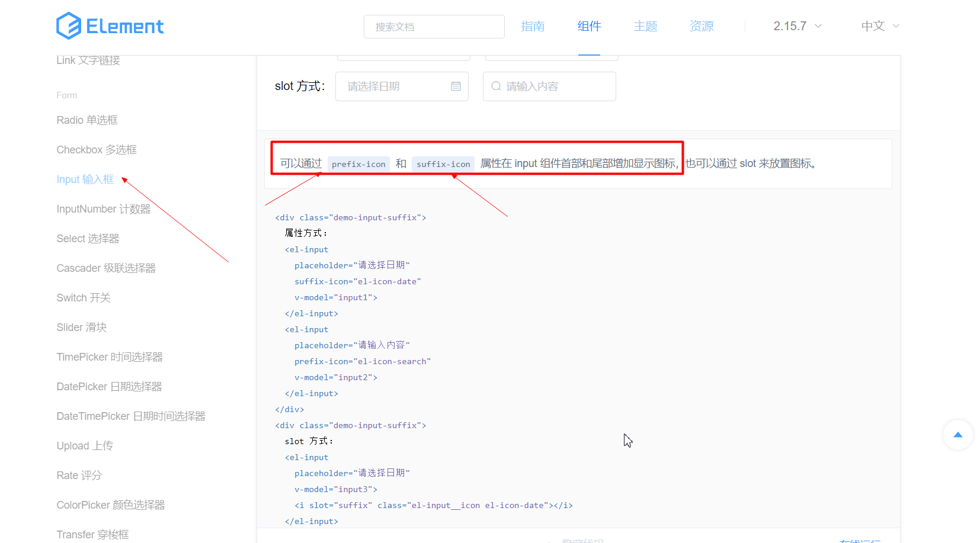980x543 pixels.
Task: Click the calendar icon in date input
Action: click(x=456, y=86)
